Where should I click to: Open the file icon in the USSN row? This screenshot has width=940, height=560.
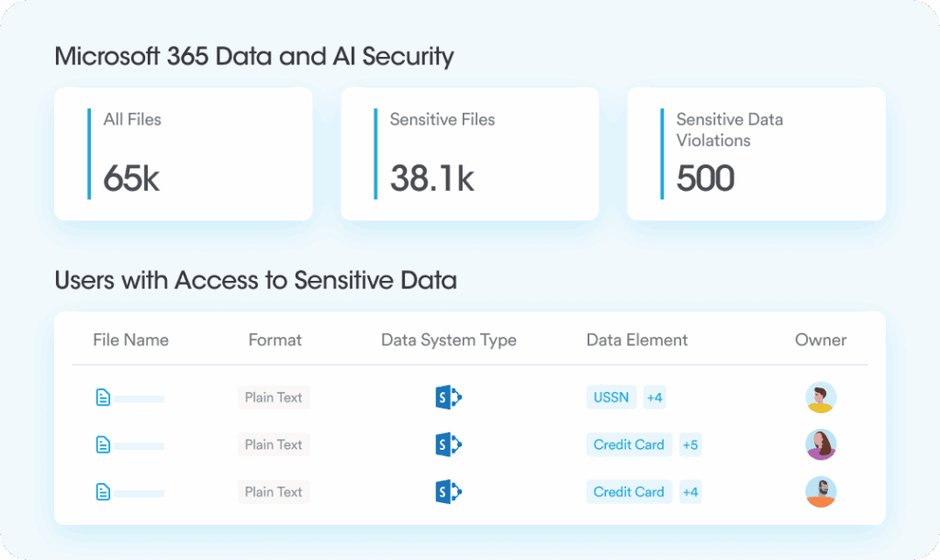point(103,398)
